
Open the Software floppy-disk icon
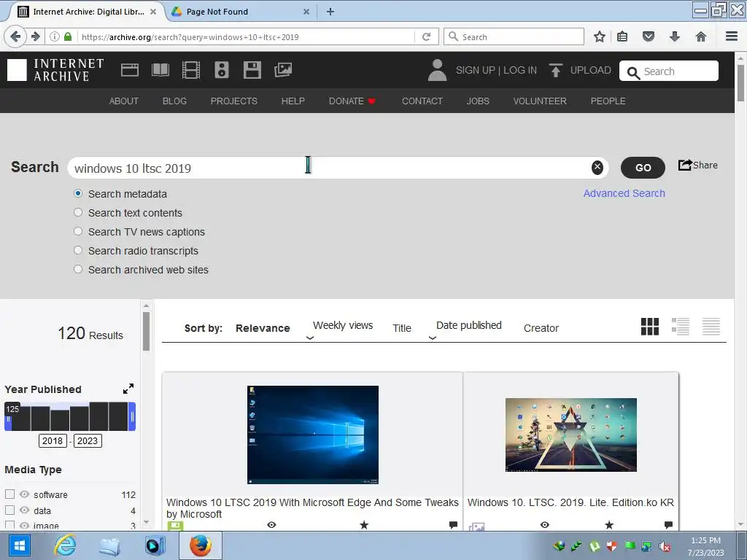point(252,70)
